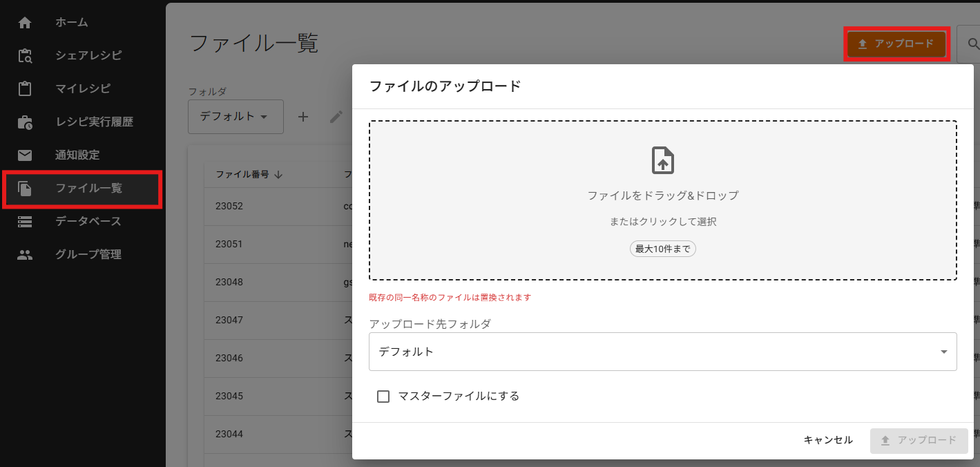980x467 pixels.
Task: Select the マイレシピ clipboard icon
Action: (25, 88)
